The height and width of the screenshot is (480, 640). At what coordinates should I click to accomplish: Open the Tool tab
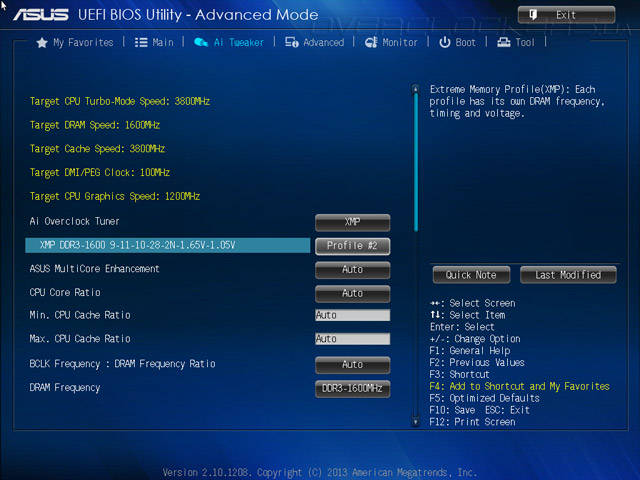pos(516,42)
